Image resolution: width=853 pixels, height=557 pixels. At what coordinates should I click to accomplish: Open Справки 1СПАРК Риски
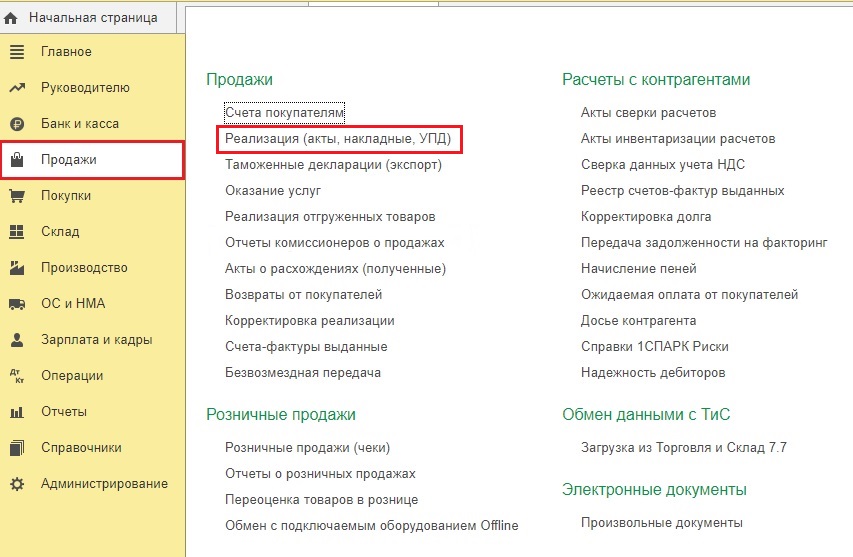click(655, 347)
